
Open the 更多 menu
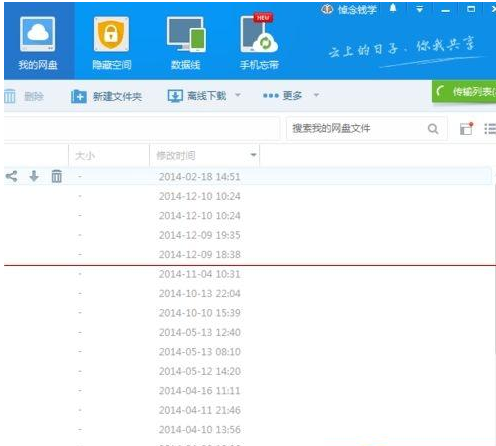click(282, 96)
